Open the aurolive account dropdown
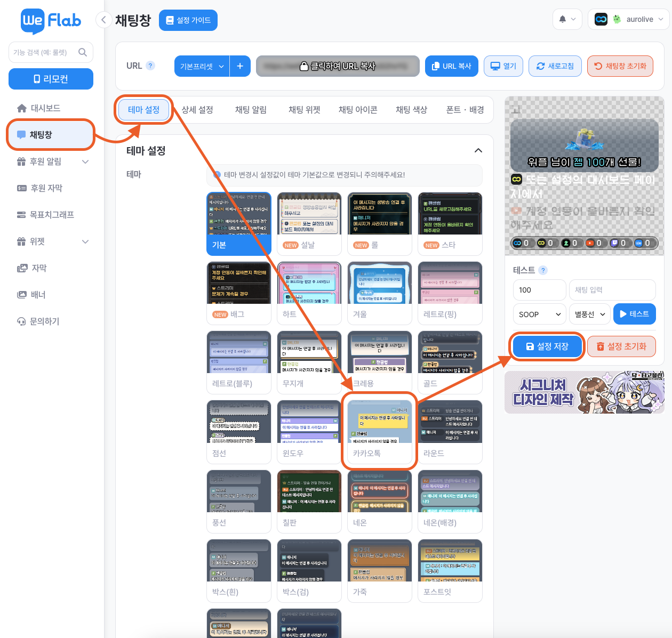 (x=628, y=19)
